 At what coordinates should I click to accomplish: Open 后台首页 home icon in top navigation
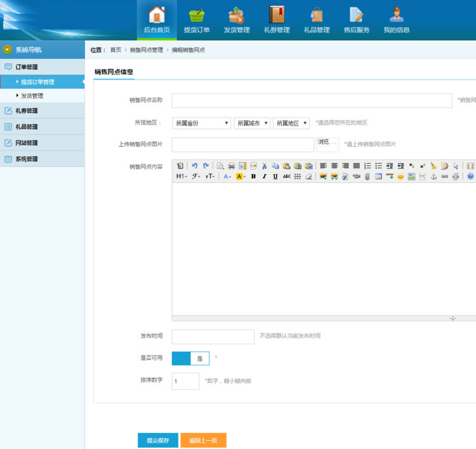[x=157, y=20]
